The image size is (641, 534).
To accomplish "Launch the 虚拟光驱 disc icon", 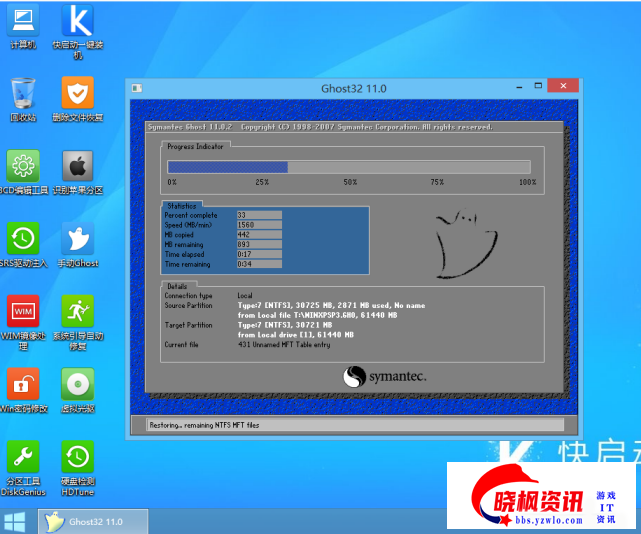I will (x=77, y=384).
